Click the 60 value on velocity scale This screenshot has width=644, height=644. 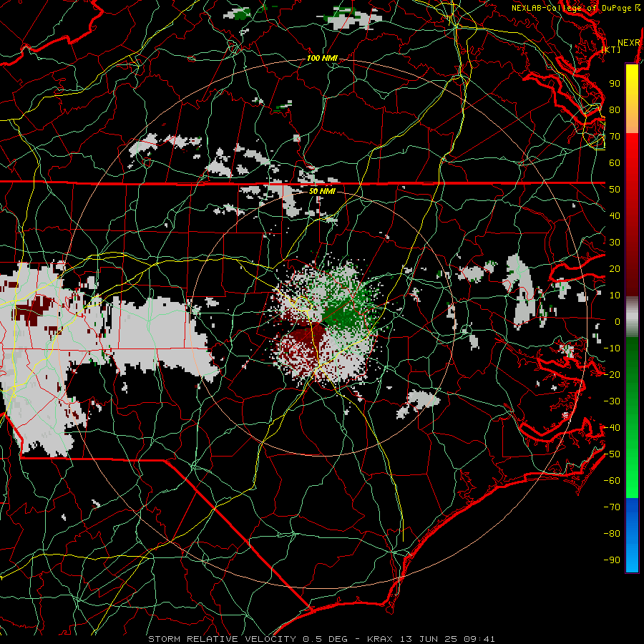[x=615, y=163]
